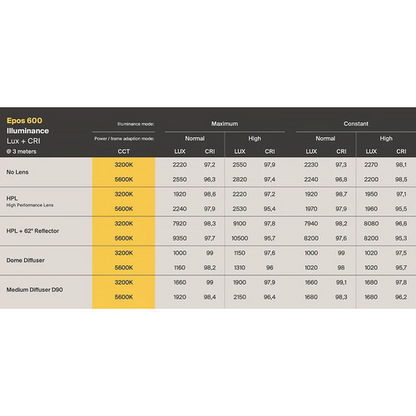
Task: Click the 'Maximum' column group header
Action: pyautogui.click(x=225, y=124)
